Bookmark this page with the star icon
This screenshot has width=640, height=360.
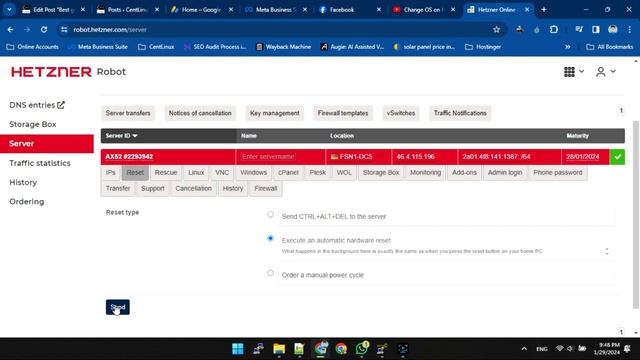(496, 29)
